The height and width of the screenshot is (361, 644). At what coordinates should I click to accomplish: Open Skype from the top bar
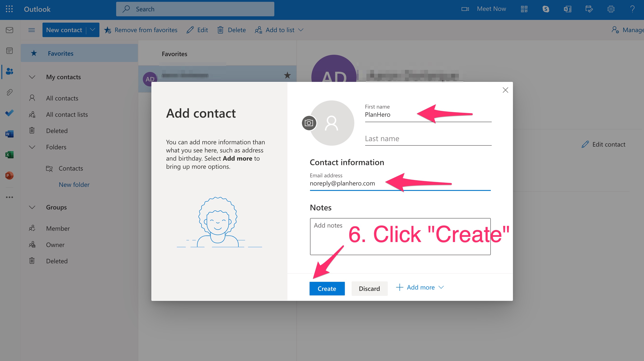coord(546,9)
